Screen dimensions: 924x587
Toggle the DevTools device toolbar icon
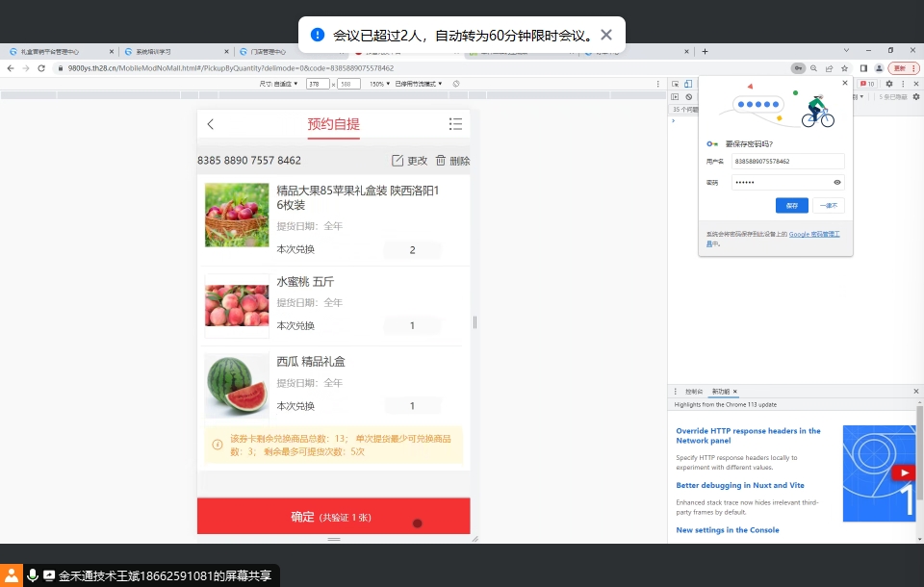688,85
